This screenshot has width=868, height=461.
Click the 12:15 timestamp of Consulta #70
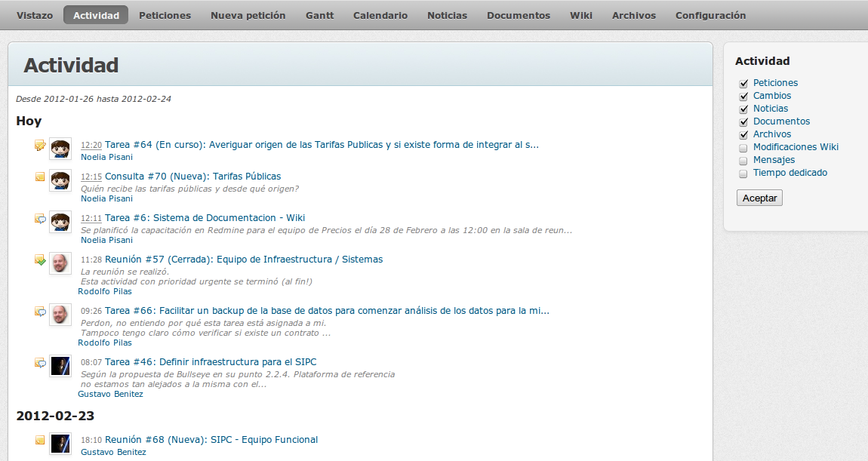91,177
